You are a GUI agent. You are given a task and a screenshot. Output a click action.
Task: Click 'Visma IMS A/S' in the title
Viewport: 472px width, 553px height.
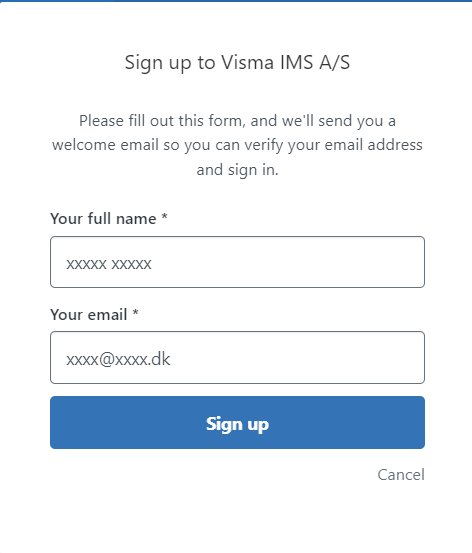[x=286, y=62]
